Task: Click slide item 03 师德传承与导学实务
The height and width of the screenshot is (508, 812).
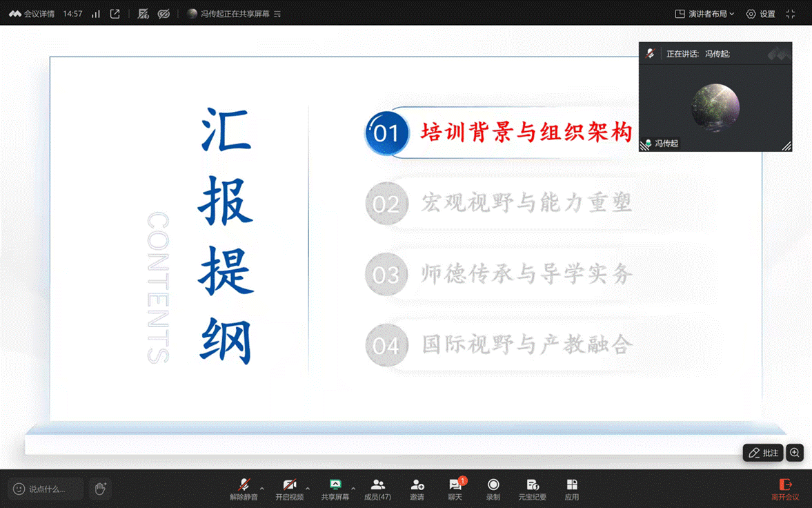Action: pos(526,274)
